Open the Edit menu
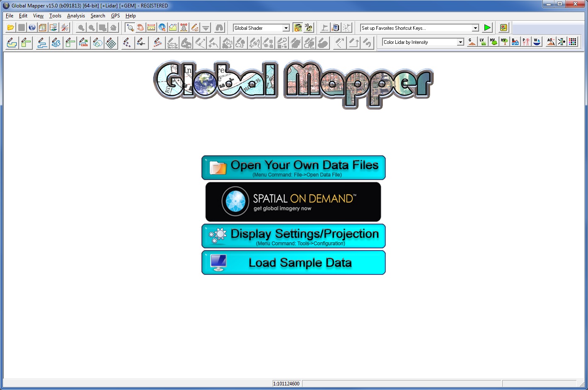The image size is (588, 390). pyautogui.click(x=23, y=16)
